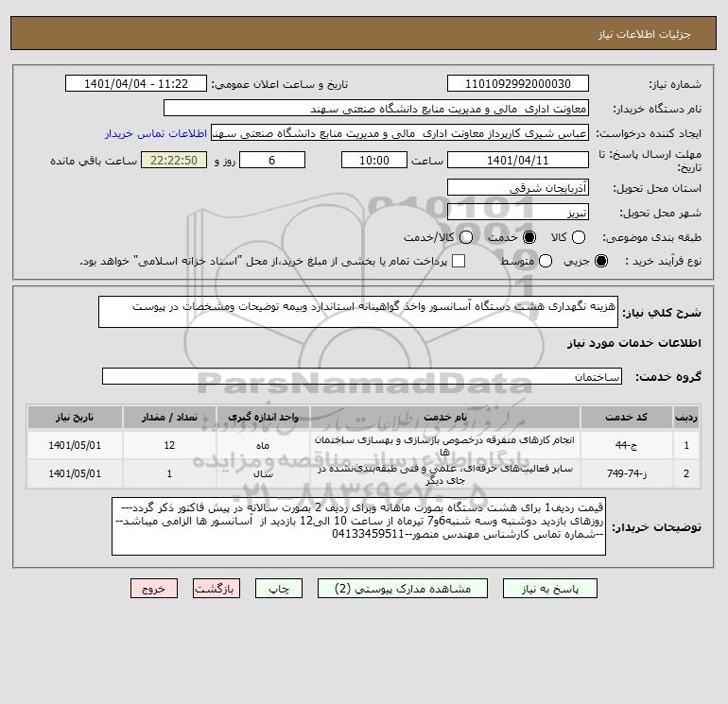Click the remaining time 22:22:50 field
Viewport: 728px width, 704px height.
174,160
